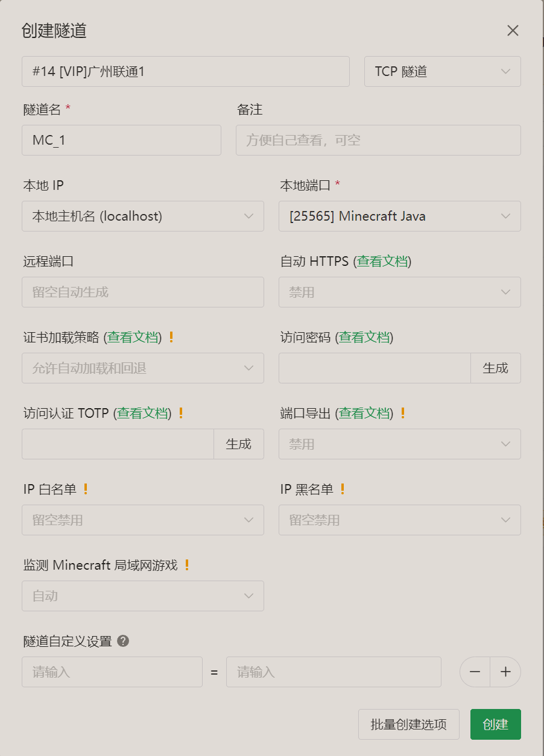
Task: Open 查看文档 link for 自动 HTTPS
Action: click(382, 261)
